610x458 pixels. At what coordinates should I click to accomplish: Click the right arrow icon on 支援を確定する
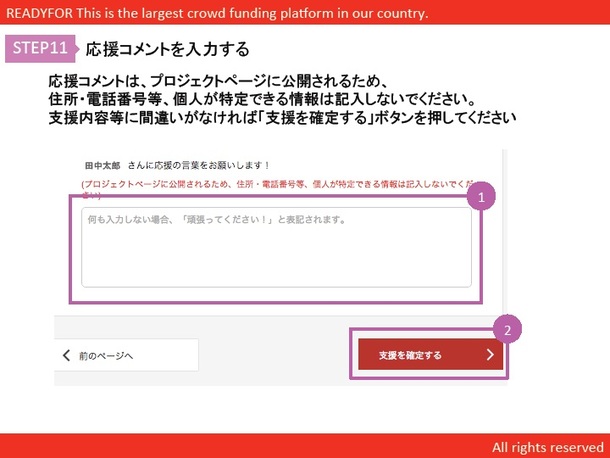point(489,354)
